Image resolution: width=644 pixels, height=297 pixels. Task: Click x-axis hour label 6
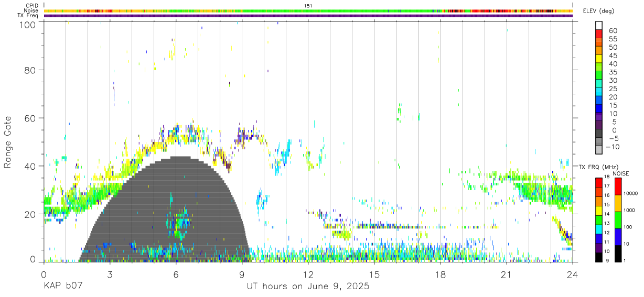click(x=176, y=274)
